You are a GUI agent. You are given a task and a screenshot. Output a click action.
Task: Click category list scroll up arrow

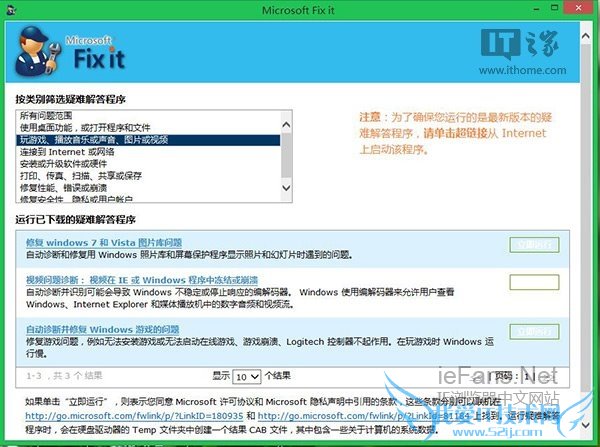286,125
